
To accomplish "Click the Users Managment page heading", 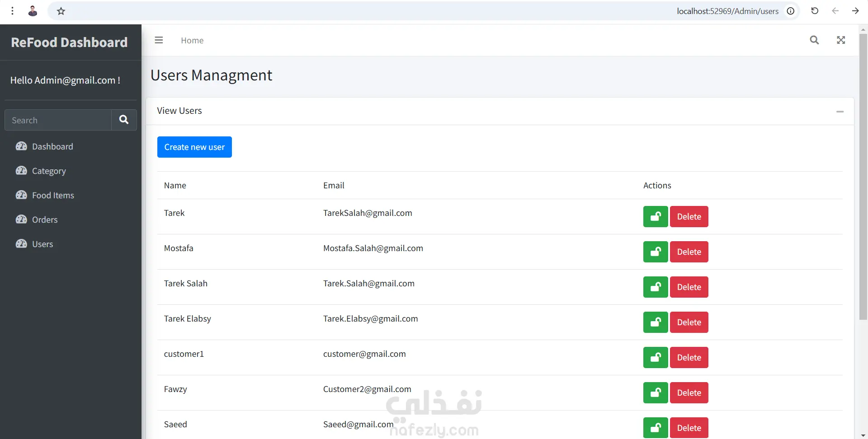I will (x=211, y=75).
